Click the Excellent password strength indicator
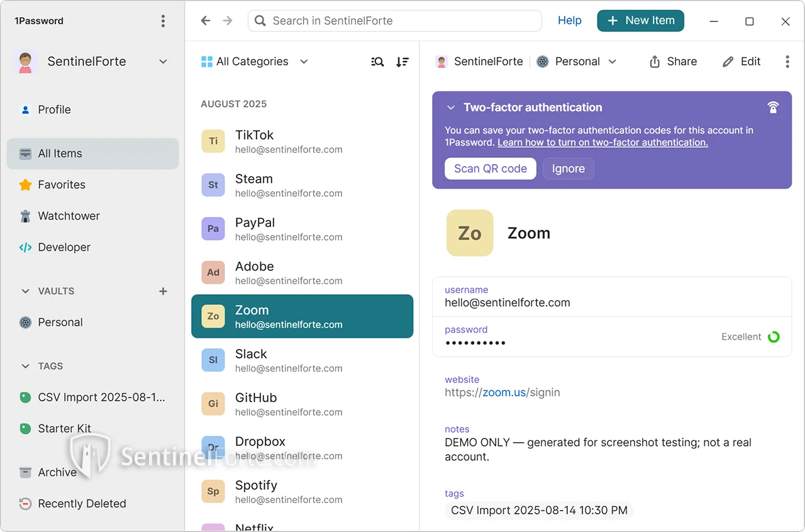 [750, 337]
